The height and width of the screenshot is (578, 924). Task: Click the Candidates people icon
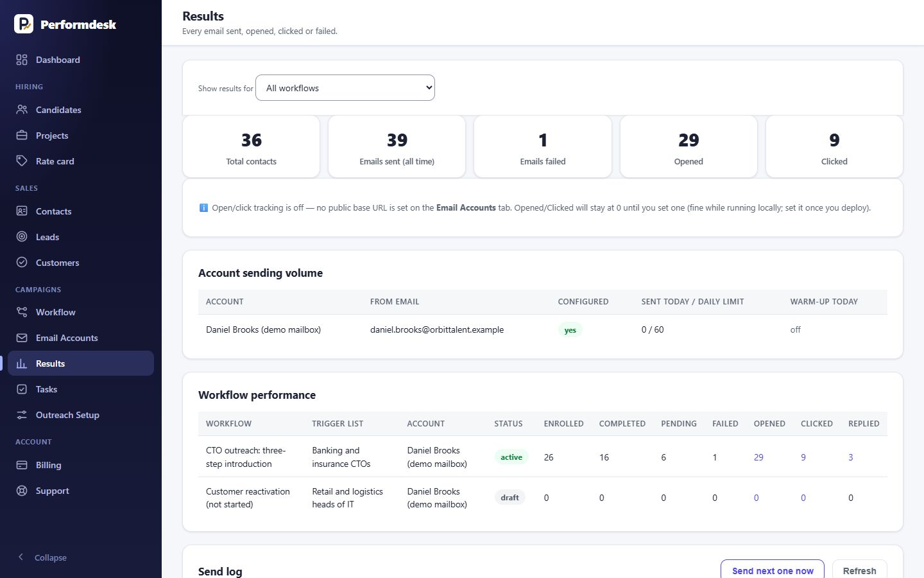[22, 110]
